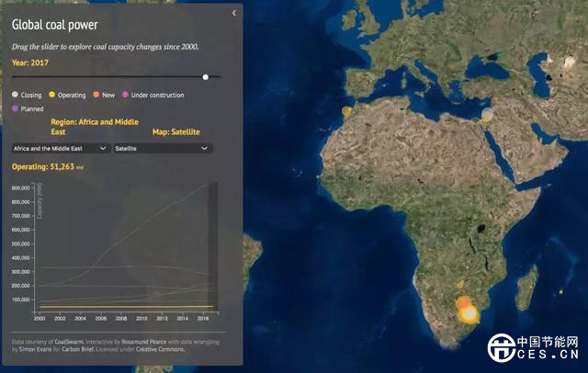The image size is (588, 373).
Task: Open the Rosamund Pearce credit link
Action: click(x=136, y=339)
